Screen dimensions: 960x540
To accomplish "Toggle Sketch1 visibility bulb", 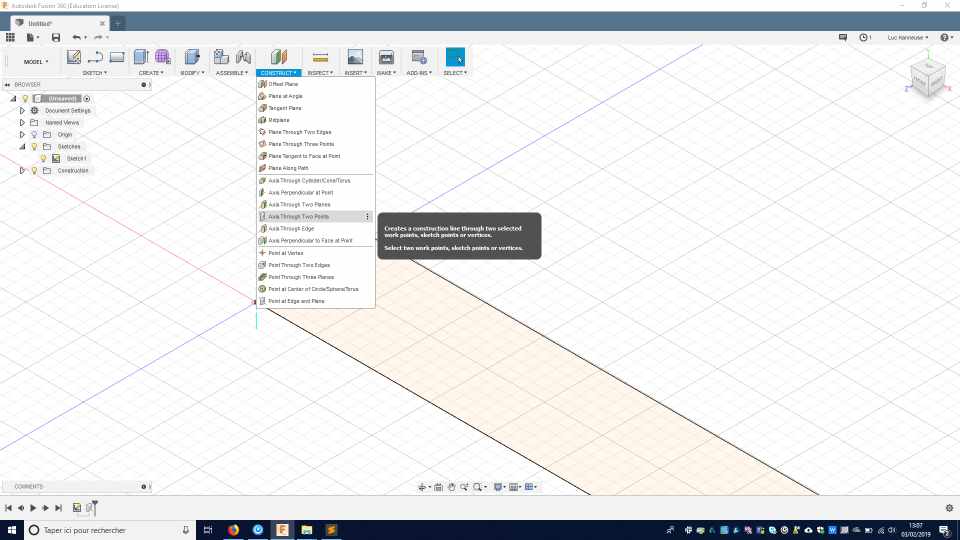I will (43, 159).
